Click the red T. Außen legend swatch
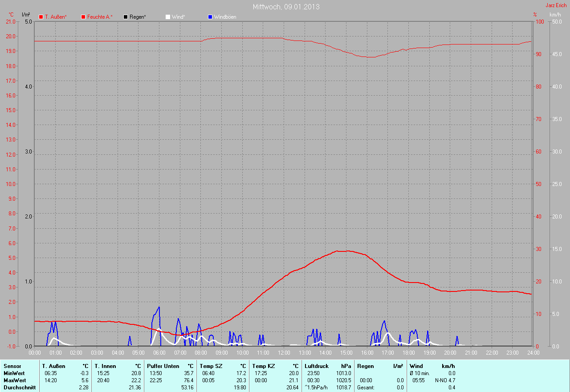Viewport: 570px width, 392px height. click(41, 17)
